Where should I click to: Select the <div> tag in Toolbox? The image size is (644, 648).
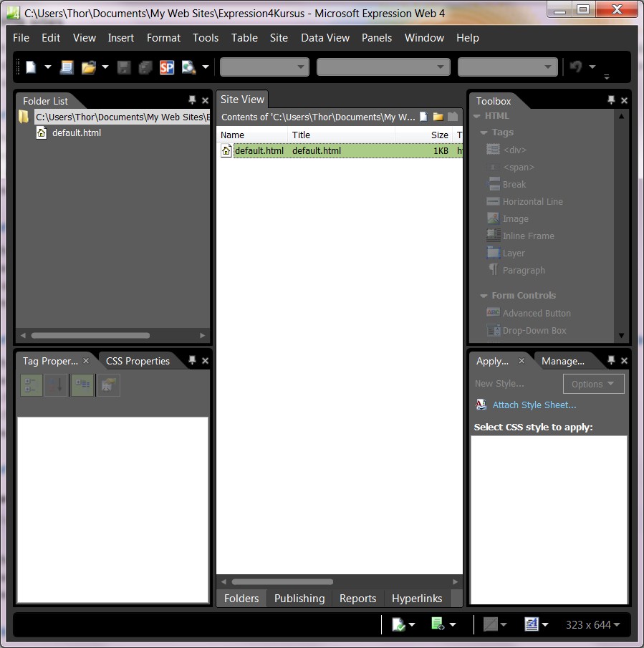pyautogui.click(x=506, y=150)
